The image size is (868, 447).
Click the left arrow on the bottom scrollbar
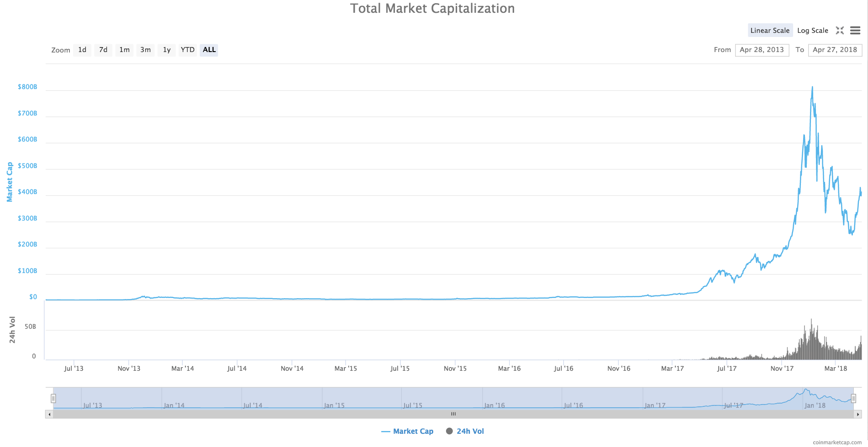click(49, 414)
